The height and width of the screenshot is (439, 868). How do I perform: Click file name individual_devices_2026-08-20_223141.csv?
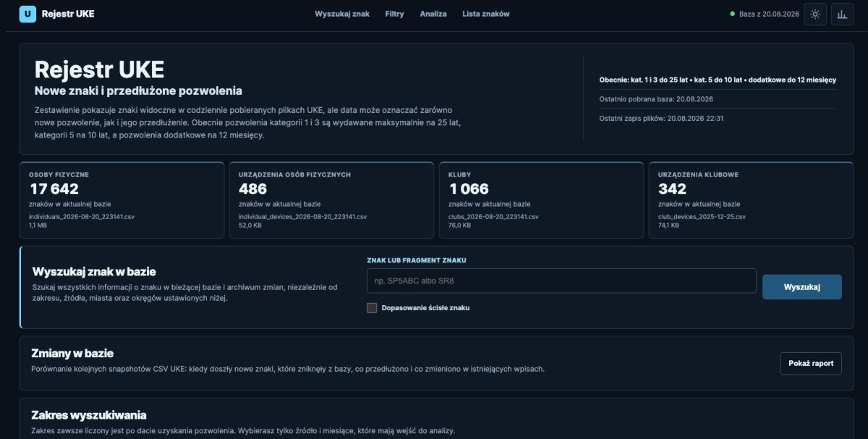click(x=302, y=217)
